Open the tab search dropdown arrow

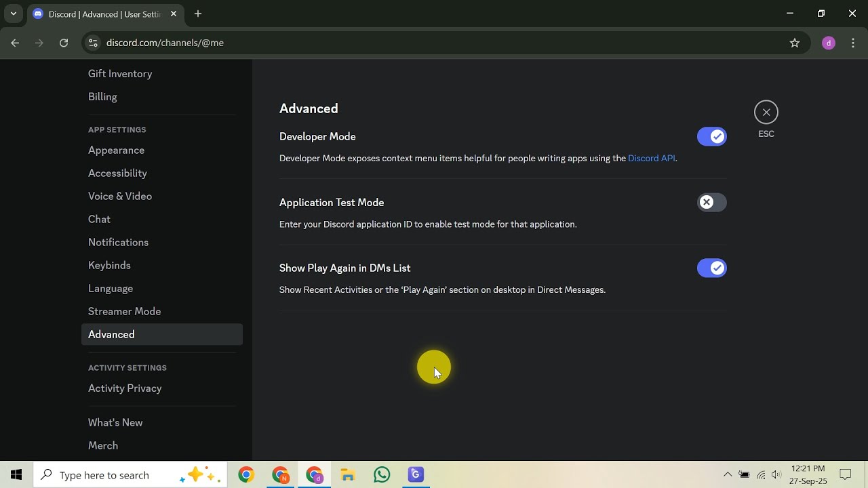[13, 14]
